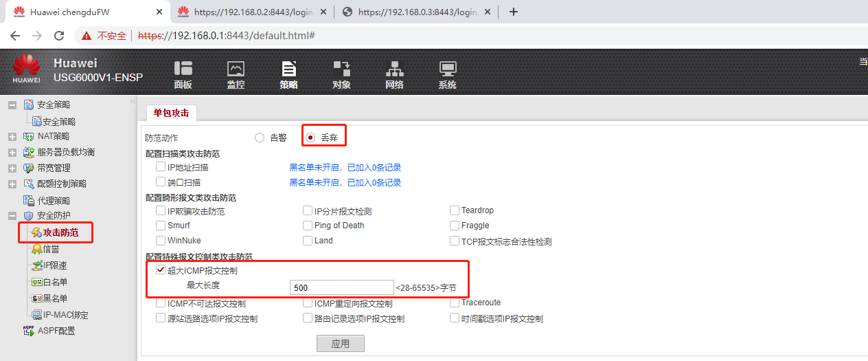Click 攻击防范 lightning icon
The height and width of the screenshot is (361, 868).
pyautogui.click(x=37, y=232)
